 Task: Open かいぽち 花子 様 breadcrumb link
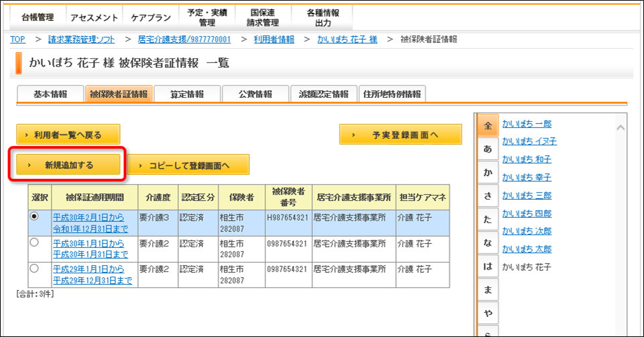pos(347,40)
